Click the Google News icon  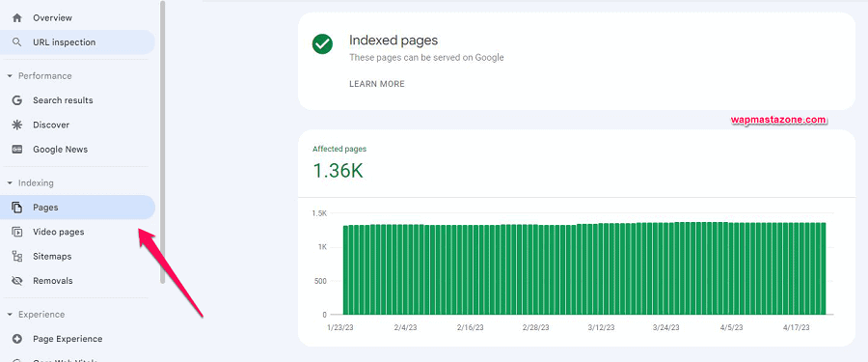[17, 149]
